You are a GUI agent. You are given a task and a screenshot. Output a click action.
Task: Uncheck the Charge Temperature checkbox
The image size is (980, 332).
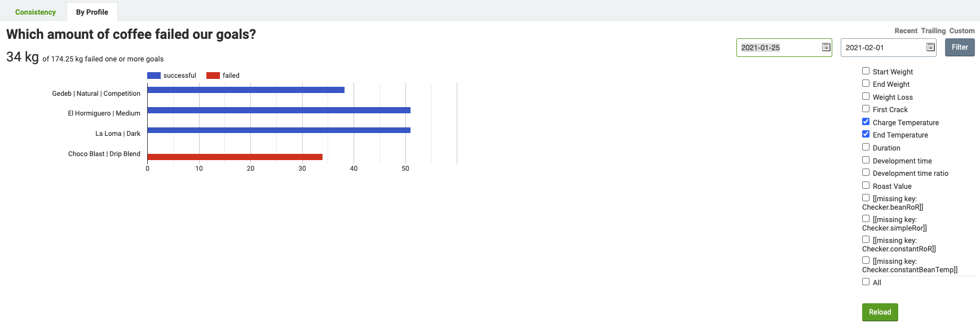pos(866,122)
